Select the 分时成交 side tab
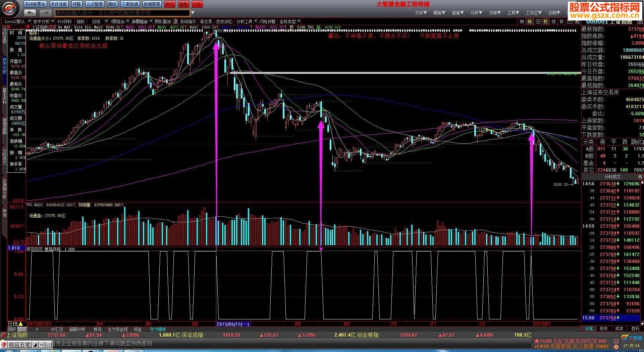 click(4, 156)
